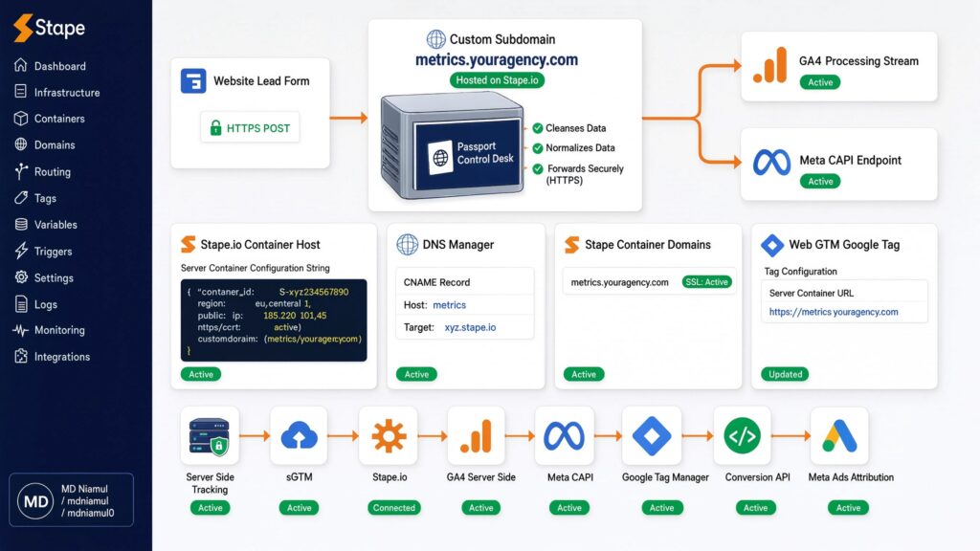Click the GA4 Processing Stream analytics icon

(770, 65)
